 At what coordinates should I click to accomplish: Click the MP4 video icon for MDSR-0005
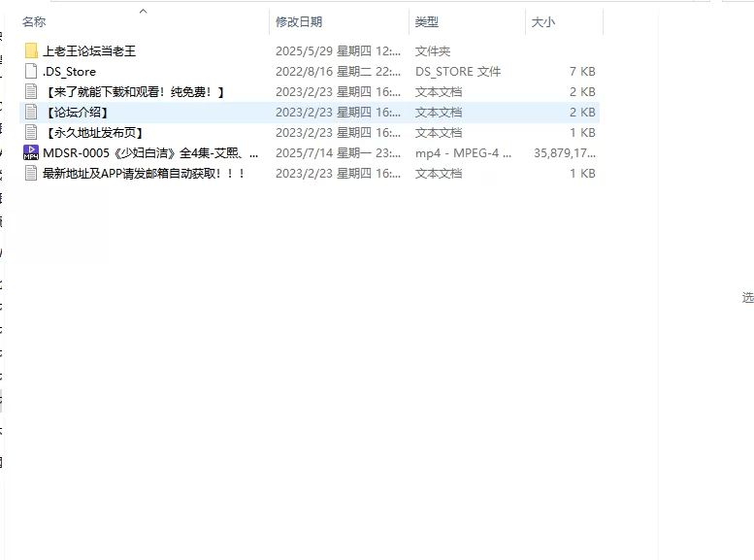click(31, 152)
